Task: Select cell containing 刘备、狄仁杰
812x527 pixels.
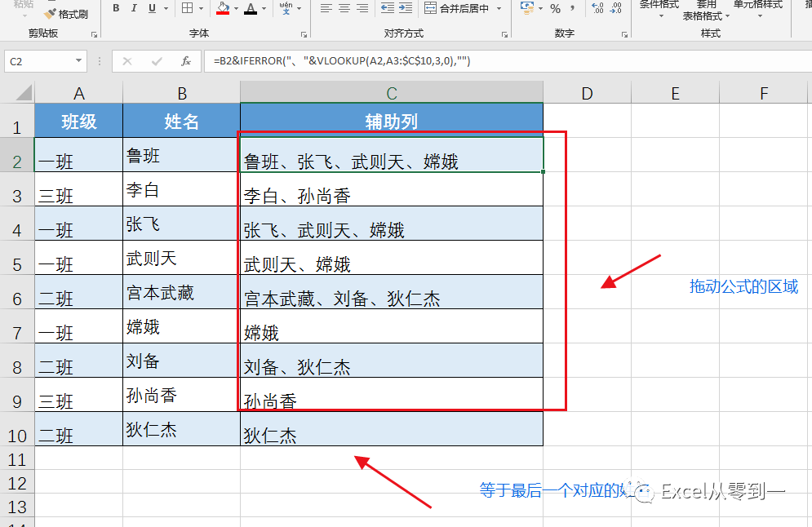Action: pos(392,361)
